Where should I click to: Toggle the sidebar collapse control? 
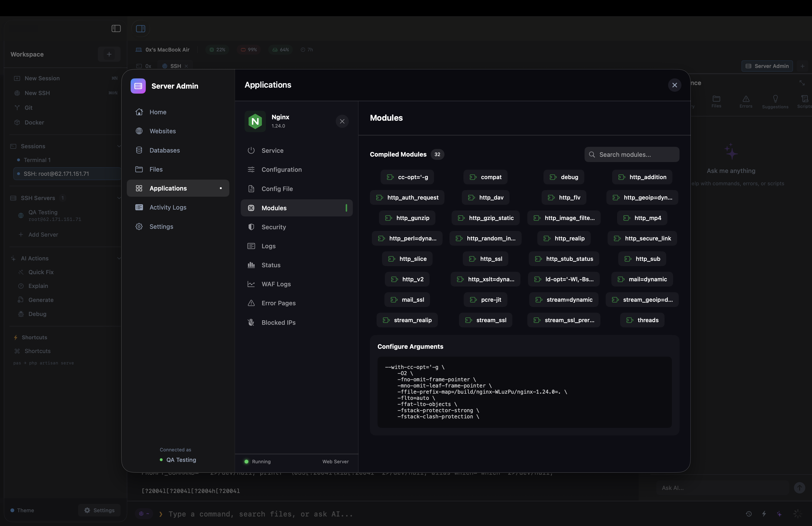pyautogui.click(x=116, y=29)
